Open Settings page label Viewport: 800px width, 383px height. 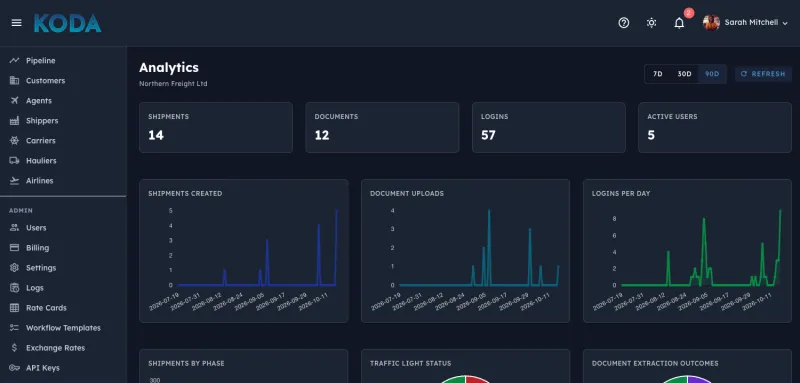coord(41,268)
